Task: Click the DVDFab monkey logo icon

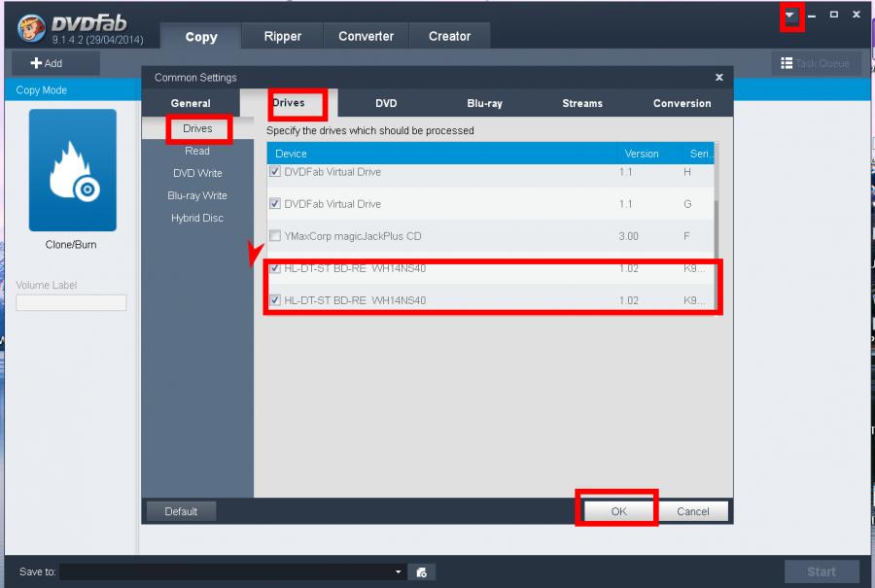Action: pyautogui.click(x=31, y=28)
